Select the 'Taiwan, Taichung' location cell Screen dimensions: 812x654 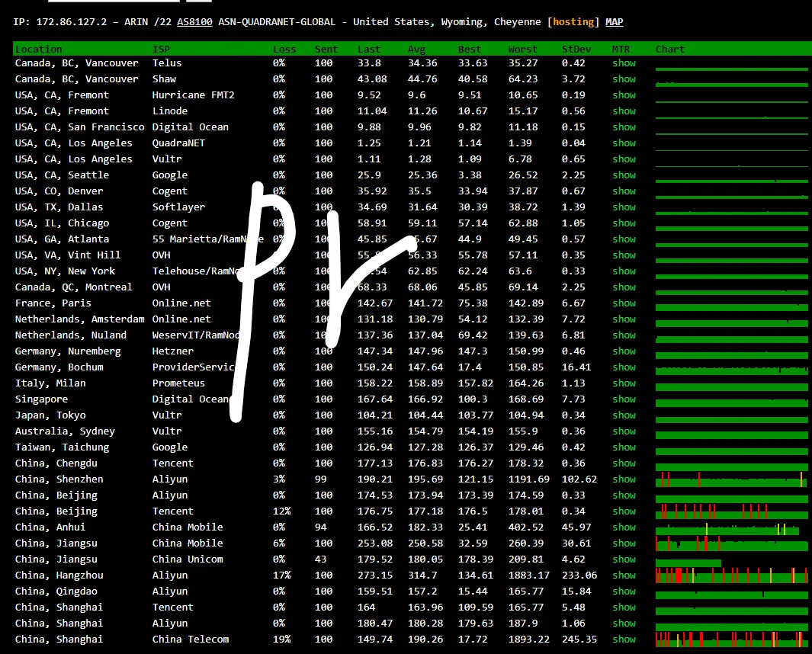coord(63,447)
